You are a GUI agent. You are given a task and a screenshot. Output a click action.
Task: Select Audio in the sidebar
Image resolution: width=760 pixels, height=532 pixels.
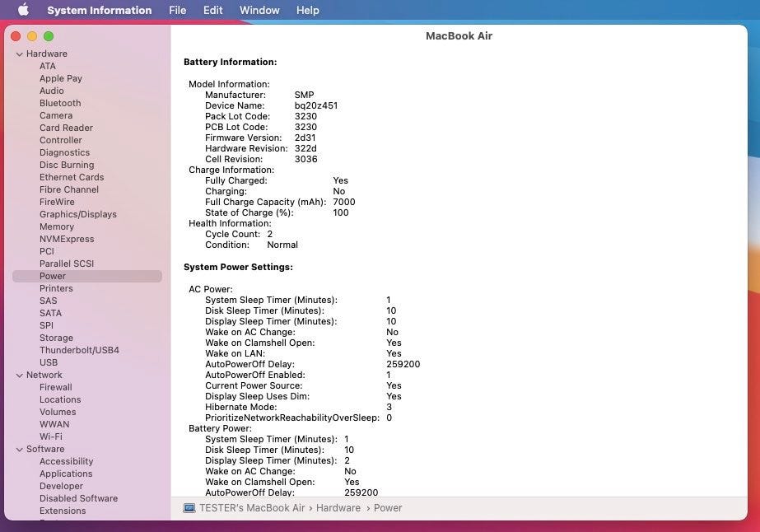coord(51,91)
